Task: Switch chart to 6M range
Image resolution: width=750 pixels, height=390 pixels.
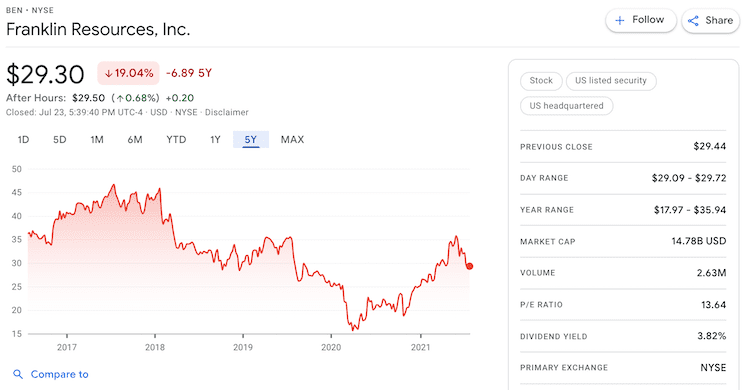Action: (135, 140)
